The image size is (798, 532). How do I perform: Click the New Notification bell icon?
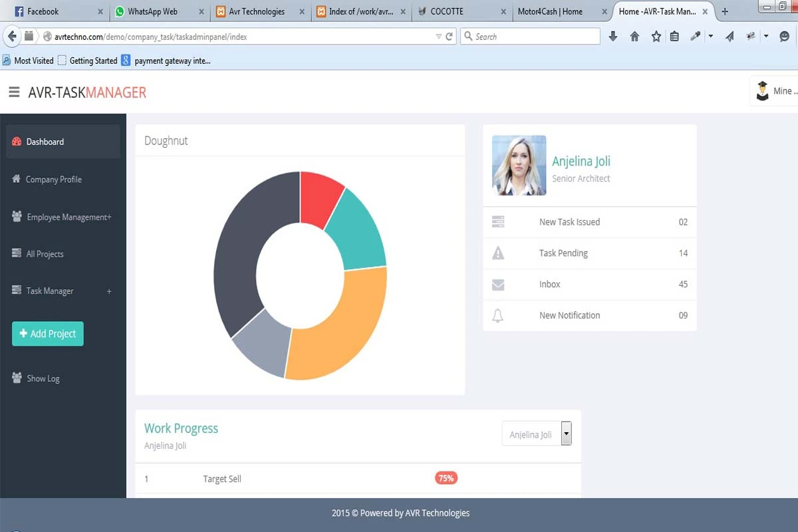click(x=497, y=315)
